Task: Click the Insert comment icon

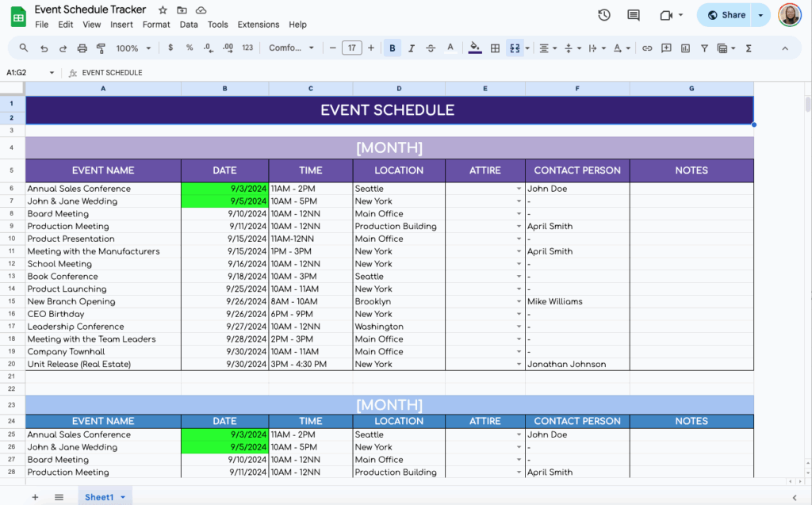Action: pos(667,48)
